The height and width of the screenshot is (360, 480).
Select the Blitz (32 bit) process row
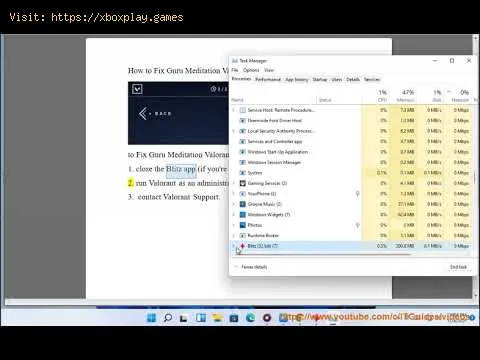click(351, 246)
